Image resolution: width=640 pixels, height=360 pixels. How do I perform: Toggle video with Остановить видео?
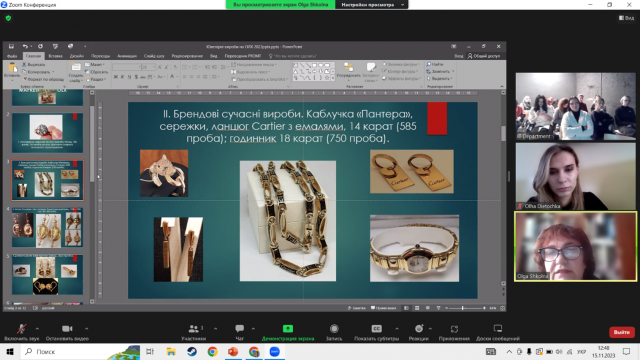pos(67,332)
